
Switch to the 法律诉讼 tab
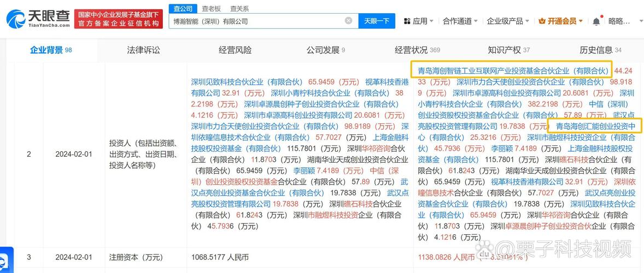tap(143, 50)
